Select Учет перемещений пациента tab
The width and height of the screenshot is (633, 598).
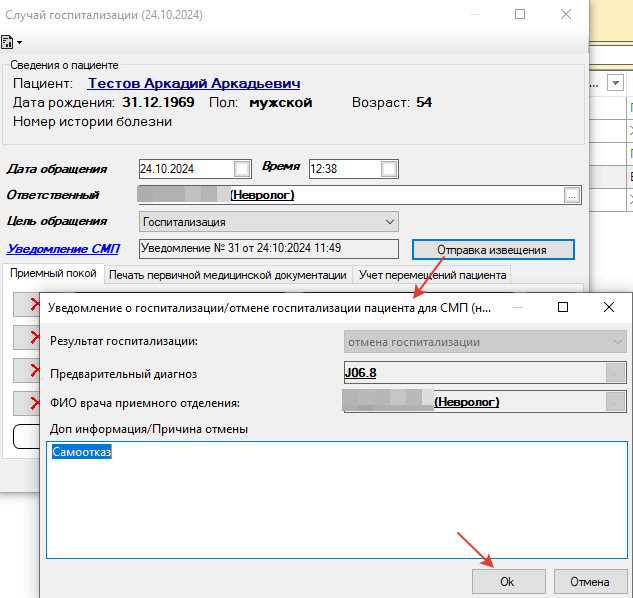coord(431,275)
